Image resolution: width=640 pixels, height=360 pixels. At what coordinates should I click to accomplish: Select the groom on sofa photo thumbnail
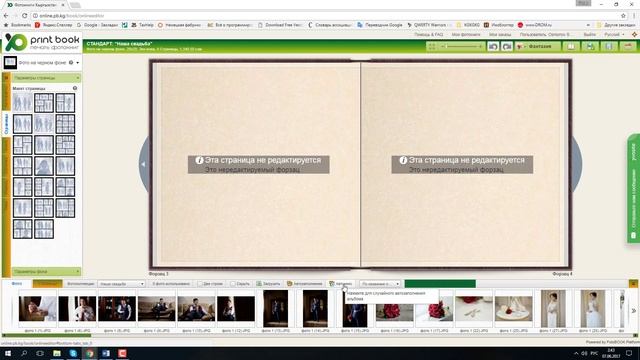coord(157,309)
